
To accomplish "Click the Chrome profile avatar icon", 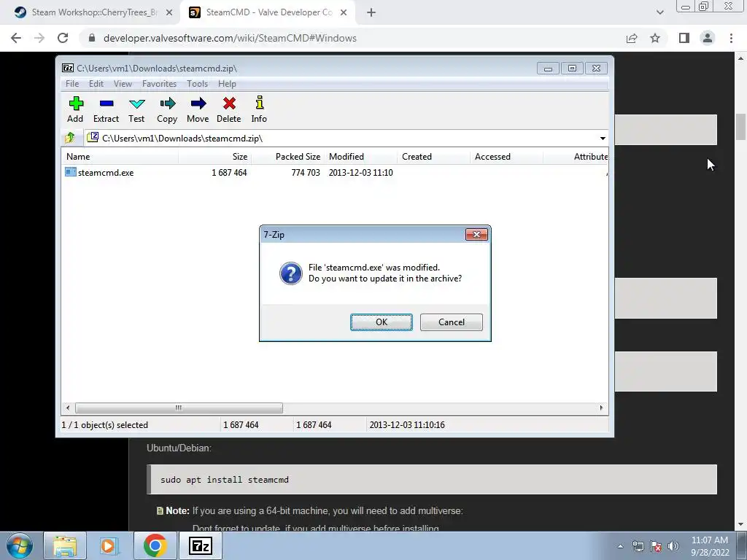I will click(x=708, y=38).
